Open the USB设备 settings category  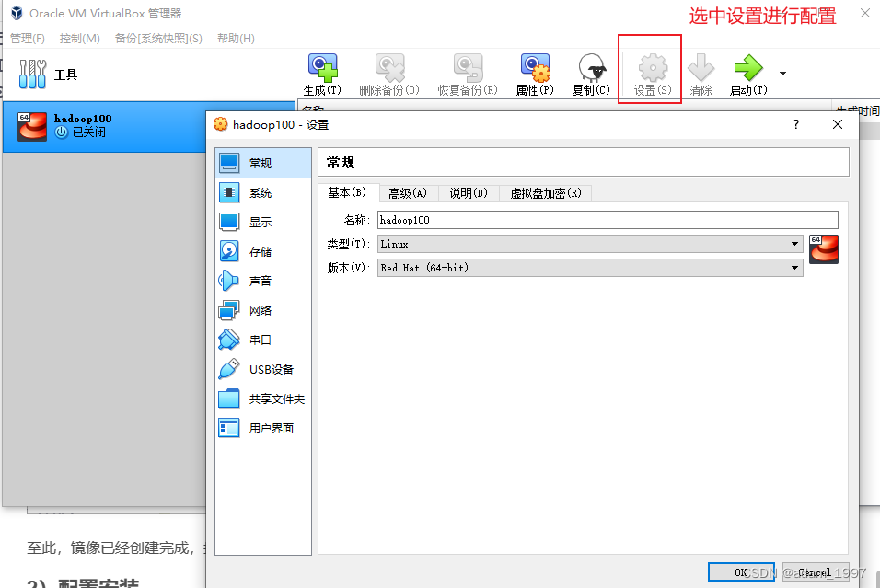[x=263, y=369]
